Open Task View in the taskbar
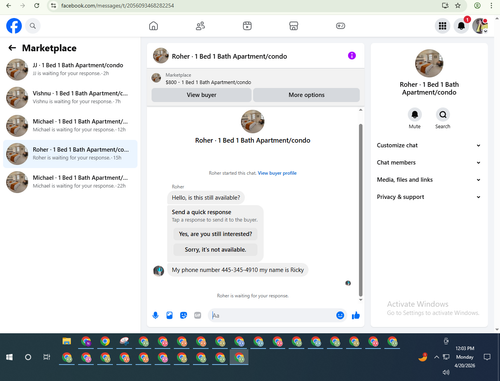The width and height of the screenshot is (500, 381). pos(46,357)
